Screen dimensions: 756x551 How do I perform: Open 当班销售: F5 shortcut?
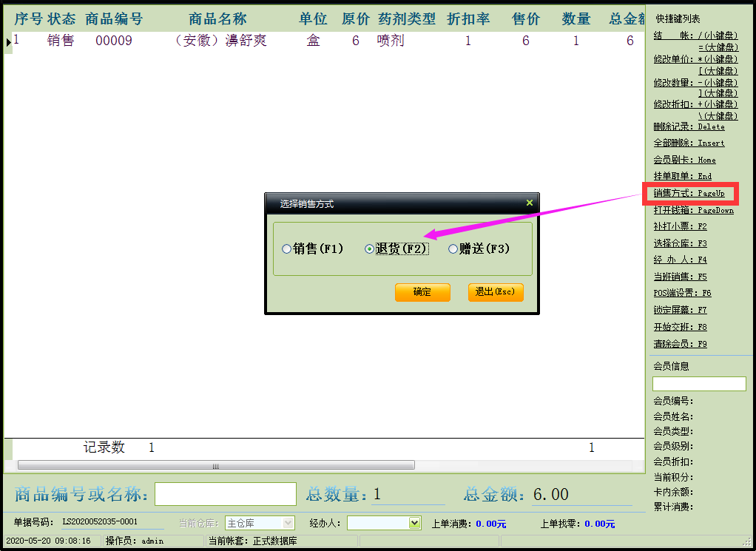680,277
